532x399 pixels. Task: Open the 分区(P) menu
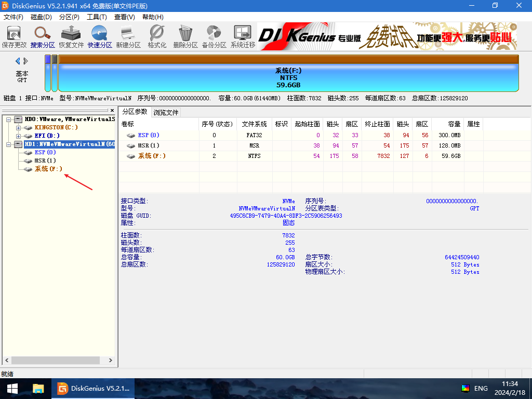(69, 17)
